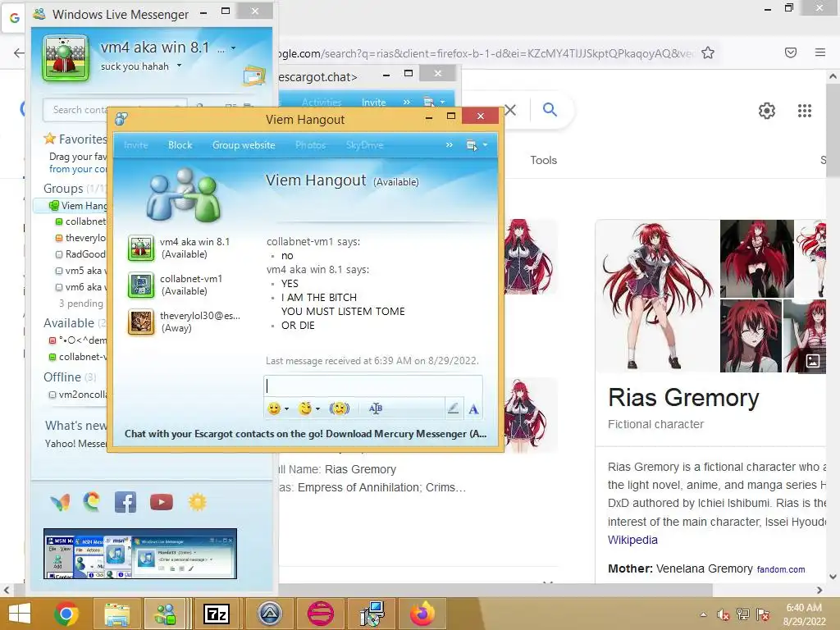840x630 pixels.
Task: Open the Wikipedia link for Rias Gremory
Action: click(632, 540)
